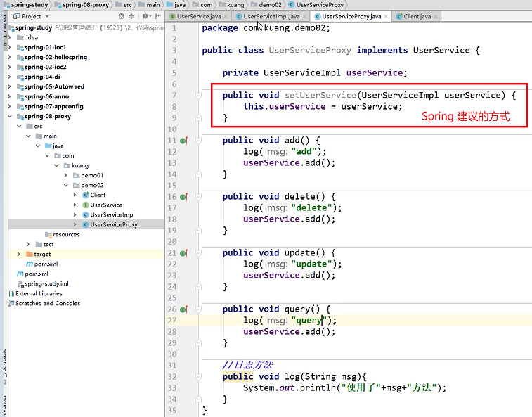The height and width of the screenshot is (417, 532).
Task: Select the root-level pom.xml file
Action: [32, 274]
